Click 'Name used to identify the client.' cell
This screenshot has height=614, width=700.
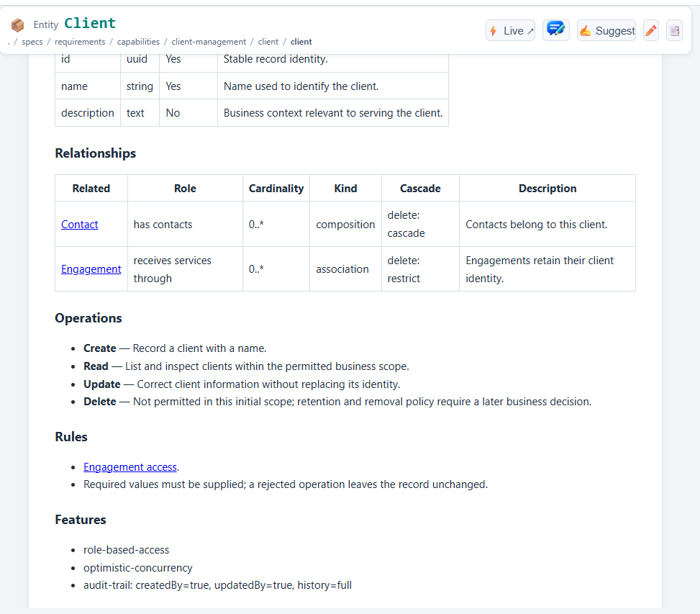point(333,86)
